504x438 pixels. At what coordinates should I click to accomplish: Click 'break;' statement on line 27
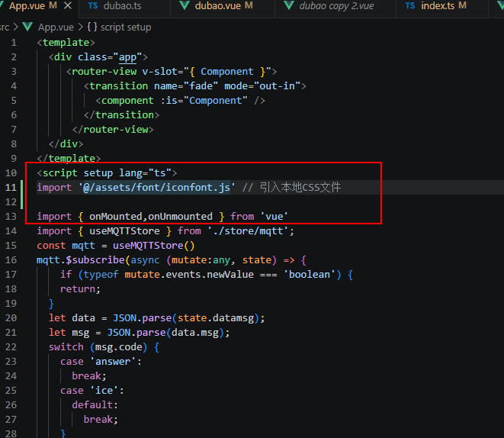101,420
